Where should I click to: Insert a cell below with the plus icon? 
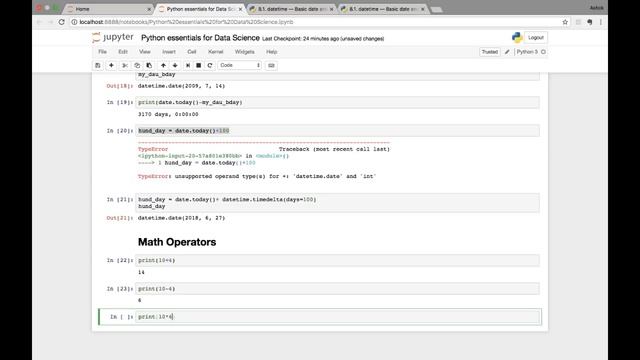click(x=111, y=65)
